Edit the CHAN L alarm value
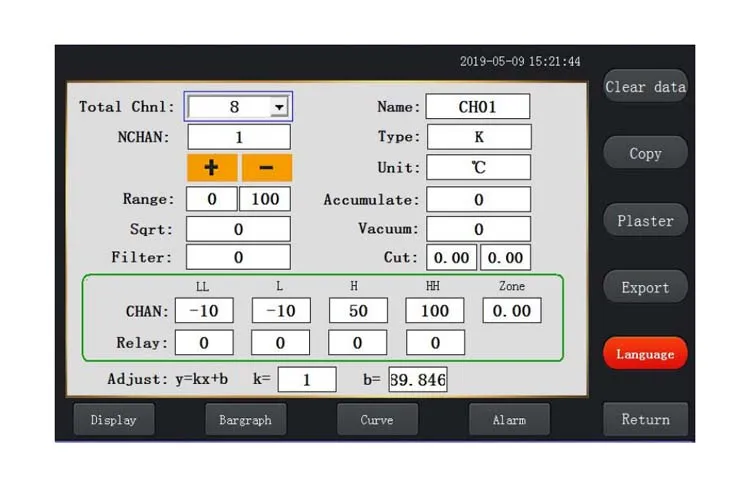 click(x=281, y=311)
